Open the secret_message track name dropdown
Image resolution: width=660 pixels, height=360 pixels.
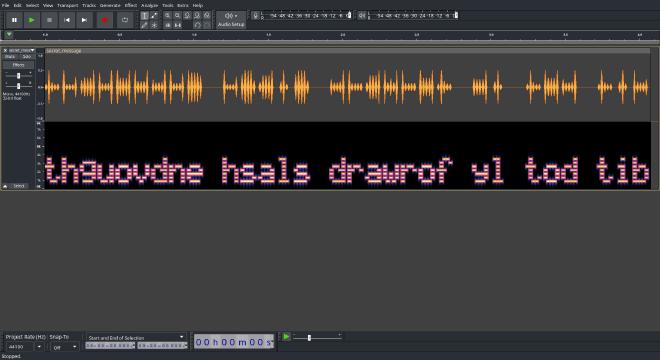pos(21,51)
